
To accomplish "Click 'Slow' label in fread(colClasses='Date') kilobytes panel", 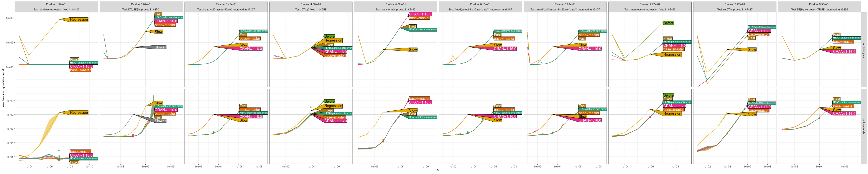I will click(x=244, y=45).
